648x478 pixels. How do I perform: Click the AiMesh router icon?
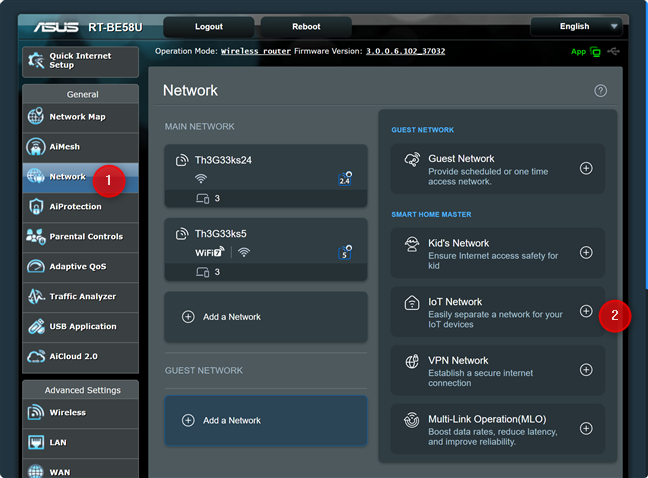pos(36,147)
